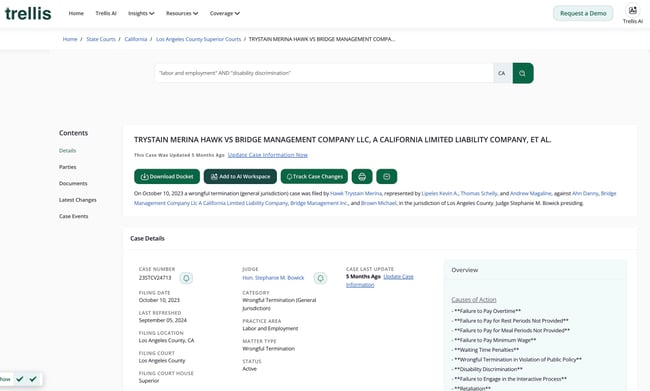Click second checkmark in bottom-left widget
The width and height of the screenshot is (650, 391).
[x=33, y=379]
